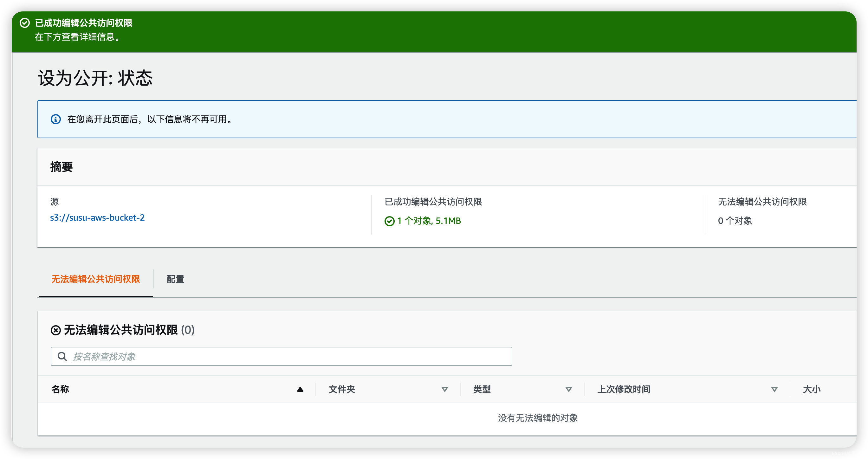Image resolution: width=868 pixels, height=459 pixels.
Task: Click the blue info circle icon
Action: coord(55,119)
